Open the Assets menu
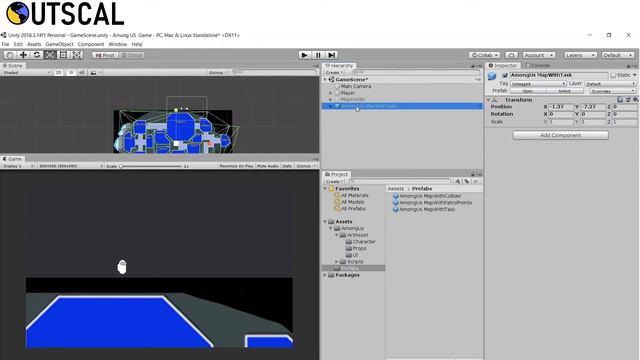 point(34,44)
